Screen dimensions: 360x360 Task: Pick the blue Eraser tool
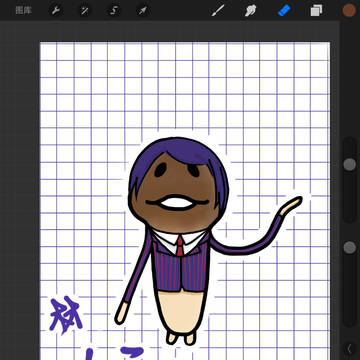(x=284, y=10)
